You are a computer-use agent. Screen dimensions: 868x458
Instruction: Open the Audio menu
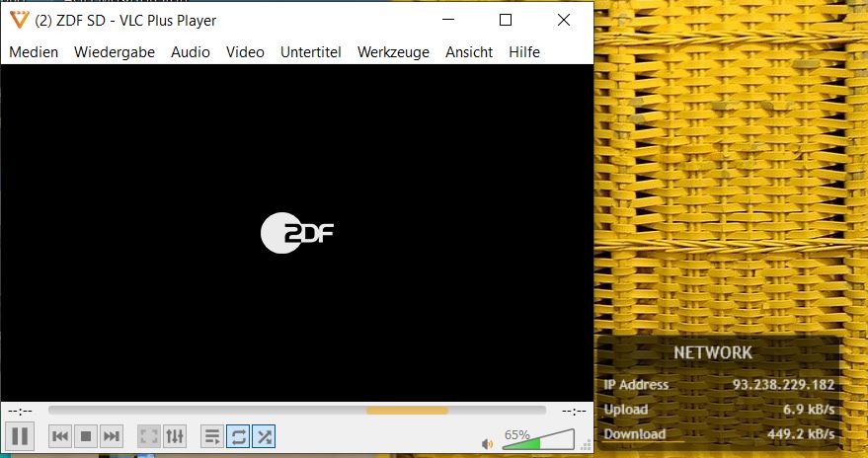(191, 52)
